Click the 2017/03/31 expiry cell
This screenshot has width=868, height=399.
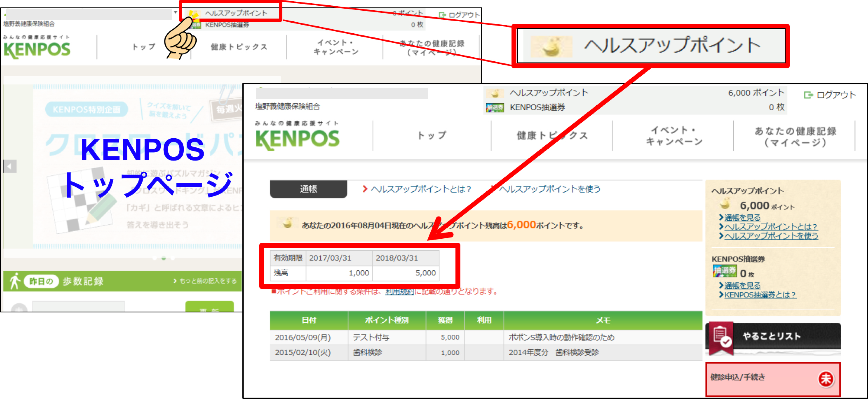[x=339, y=258]
